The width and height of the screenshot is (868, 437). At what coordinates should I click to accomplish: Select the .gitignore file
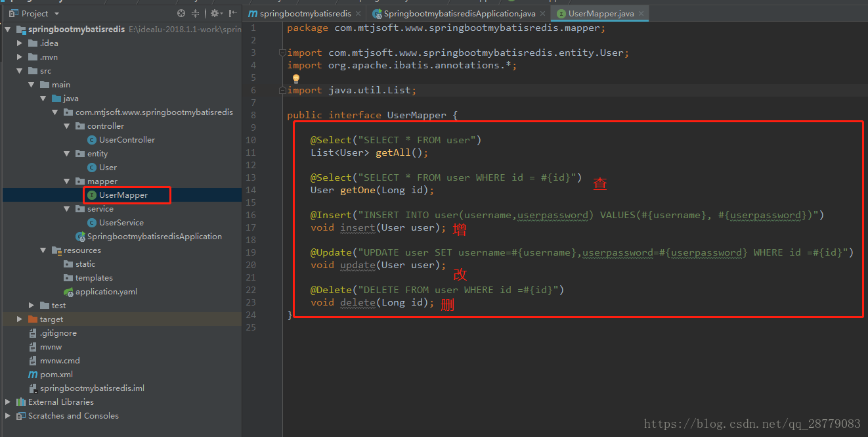58,333
